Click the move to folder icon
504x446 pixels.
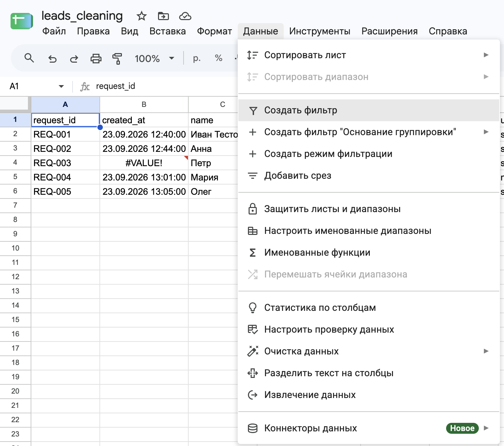point(163,16)
